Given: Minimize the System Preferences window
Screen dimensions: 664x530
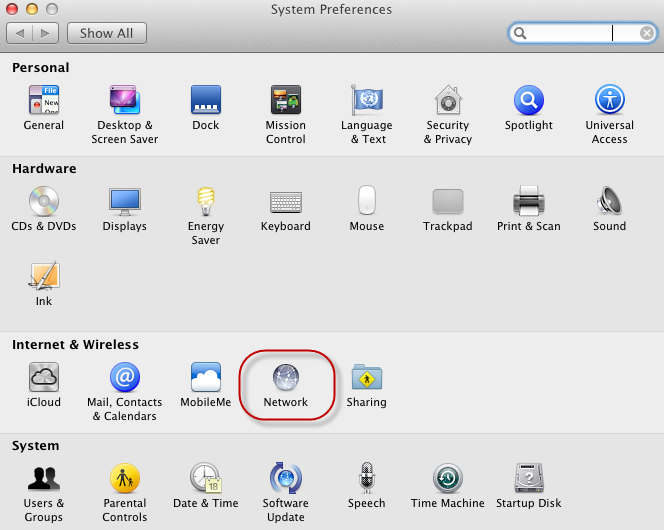Looking at the screenshot, I should tap(32, 8).
